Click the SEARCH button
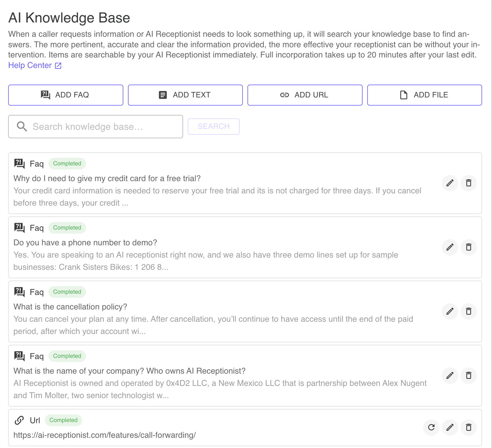The height and width of the screenshot is (448, 492). pos(214,126)
